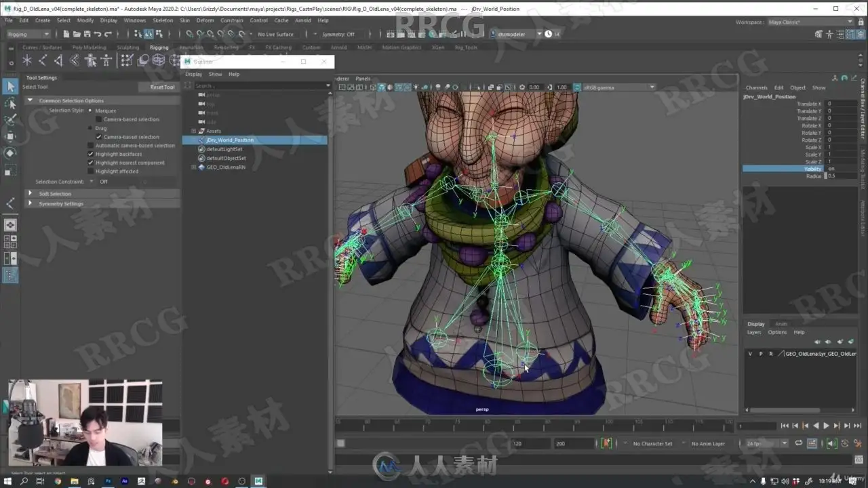Click the Create Joints shelf icon
The width and height of the screenshot is (868, 488).
43,61
